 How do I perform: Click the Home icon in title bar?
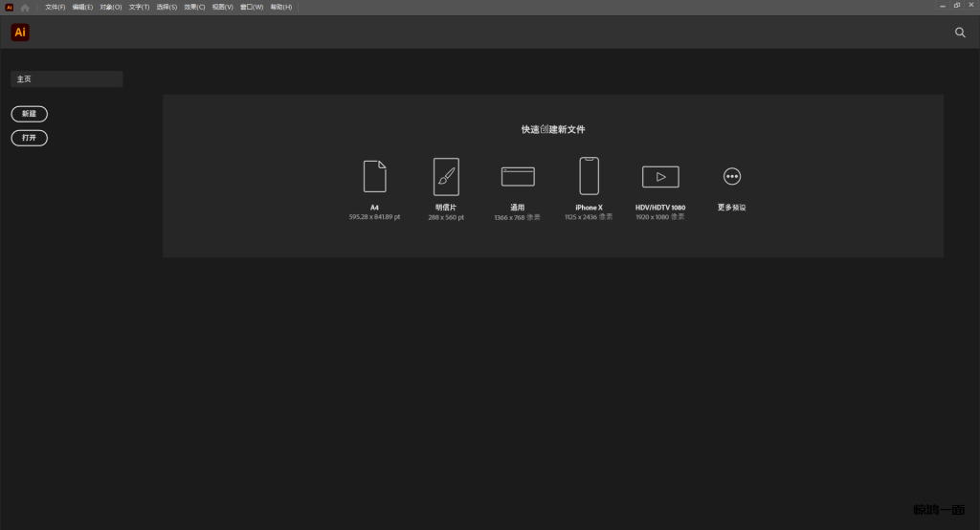[x=26, y=7]
